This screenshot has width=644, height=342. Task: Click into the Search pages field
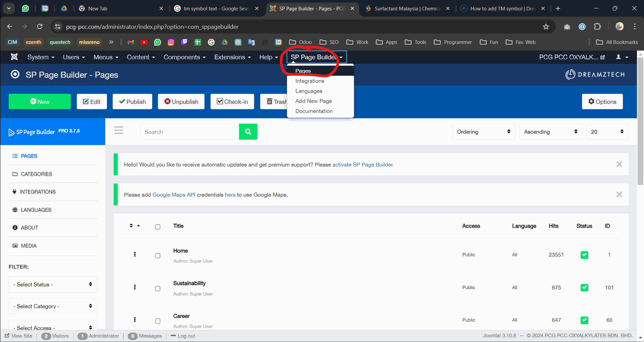(x=190, y=132)
